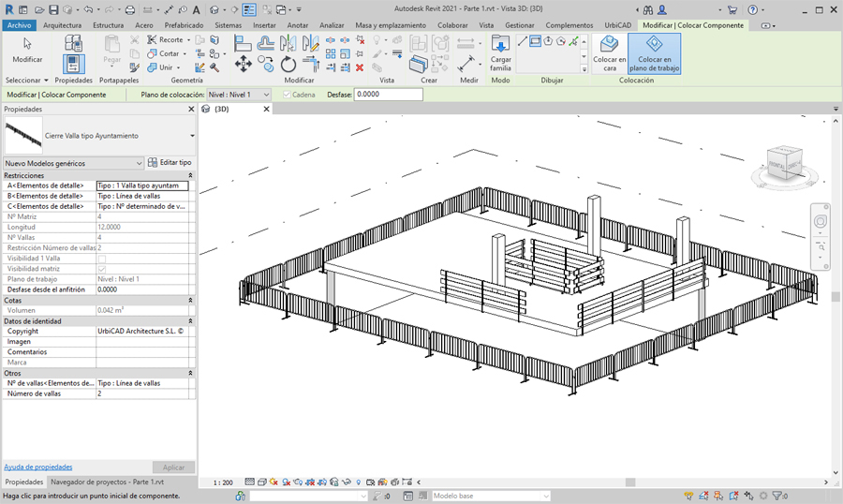Toggle the Visibilidad 1 Valla checkbox
The width and height of the screenshot is (843, 504).
point(101,259)
